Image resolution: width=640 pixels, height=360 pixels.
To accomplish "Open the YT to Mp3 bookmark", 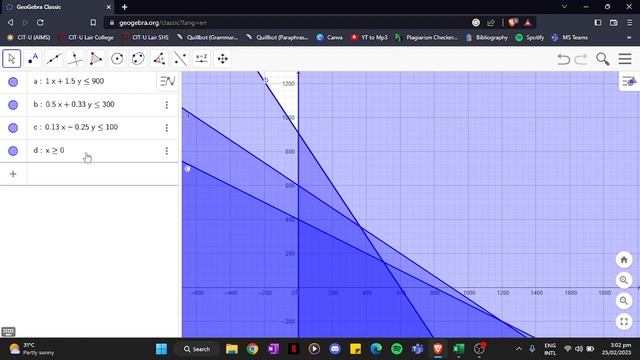I will (369, 37).
